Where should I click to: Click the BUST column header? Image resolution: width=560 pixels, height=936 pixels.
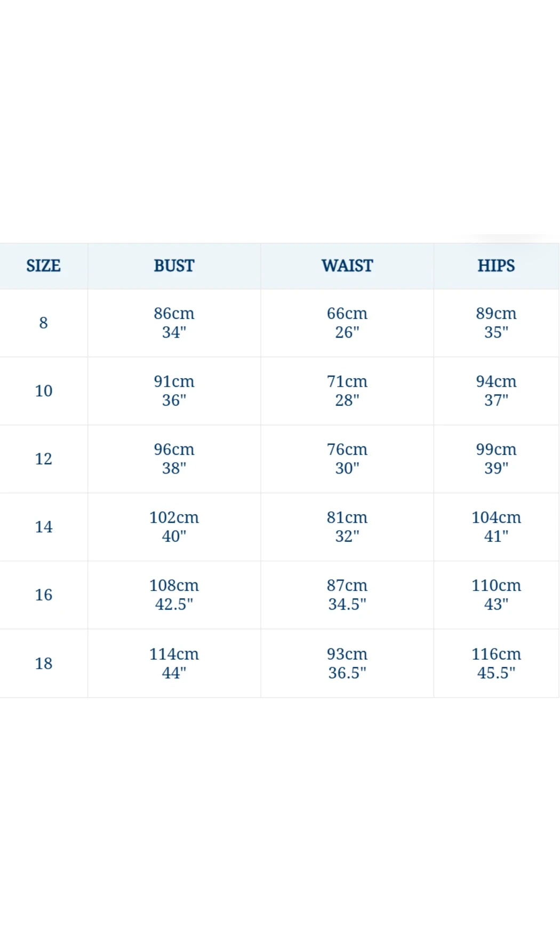[x=174, y=266]
